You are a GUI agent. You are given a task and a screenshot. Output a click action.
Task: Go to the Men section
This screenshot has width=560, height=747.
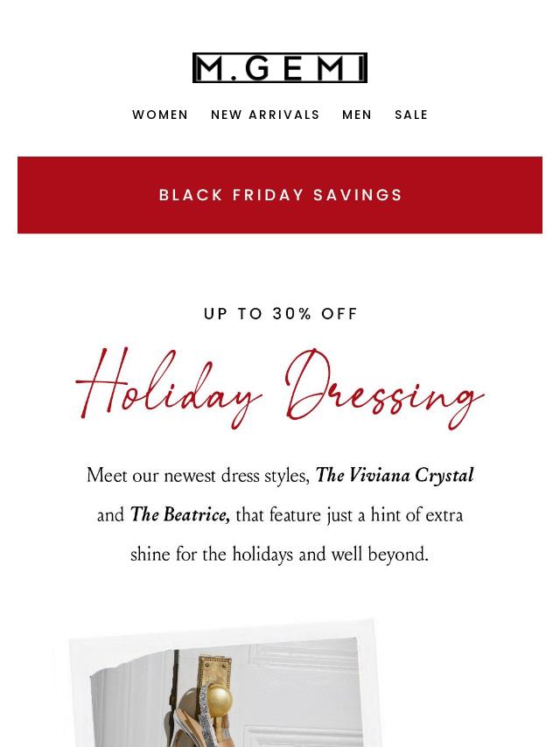tap(356, 115)
